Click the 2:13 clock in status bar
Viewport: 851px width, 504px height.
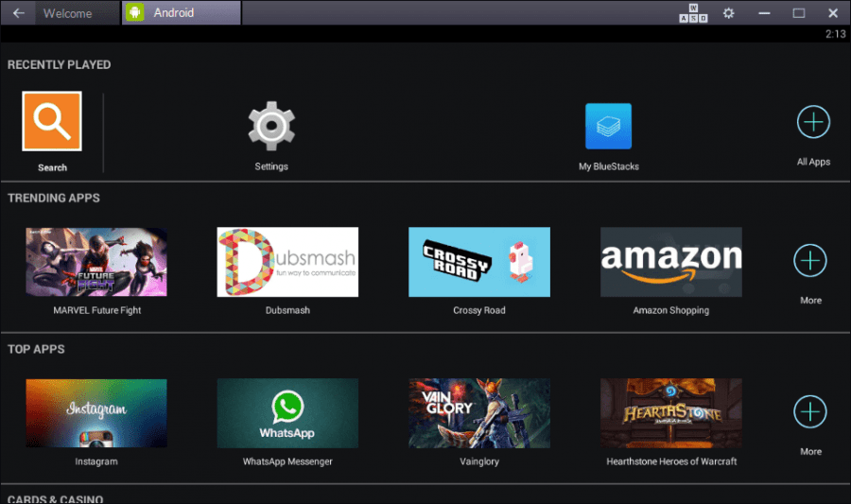click(835, 34)
